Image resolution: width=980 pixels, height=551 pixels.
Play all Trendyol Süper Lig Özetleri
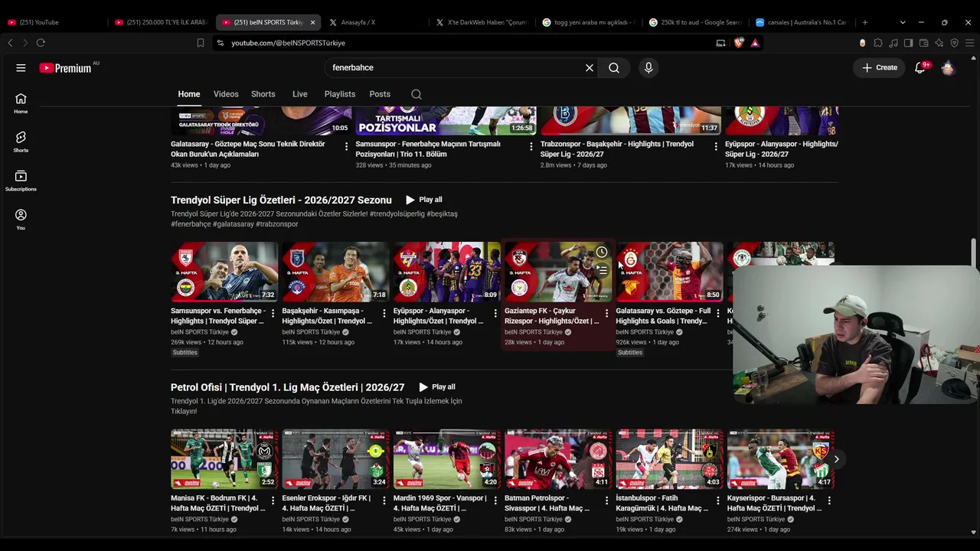[x=424, y=200]
